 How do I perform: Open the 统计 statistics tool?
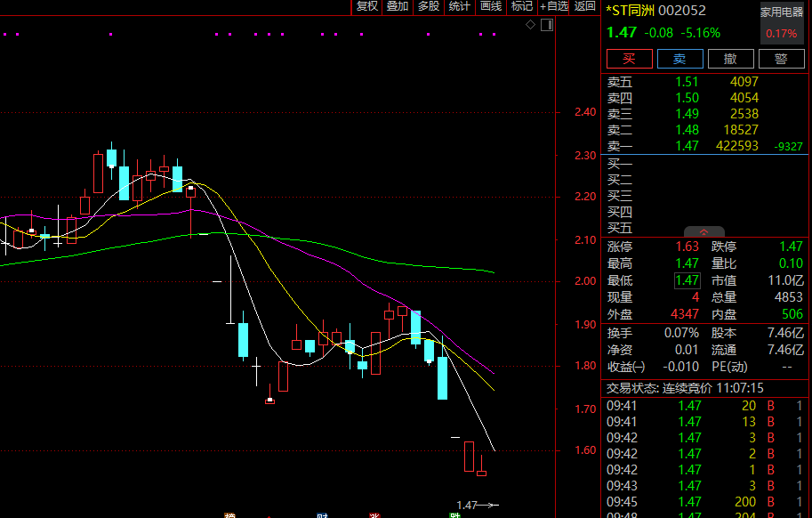(x=460, y=6)
